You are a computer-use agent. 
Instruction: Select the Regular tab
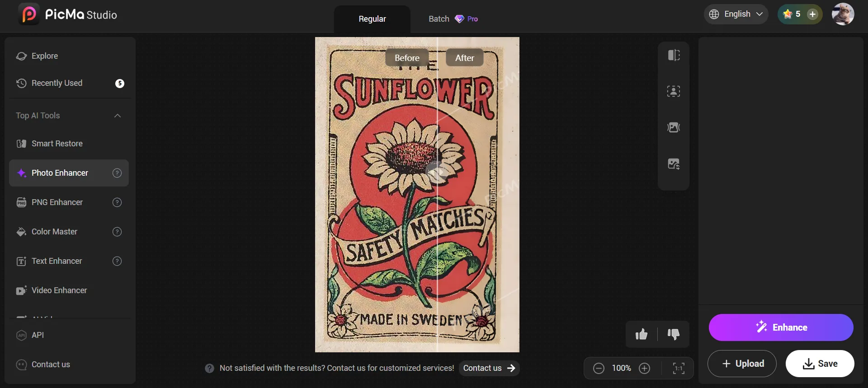tap(372, 19)
